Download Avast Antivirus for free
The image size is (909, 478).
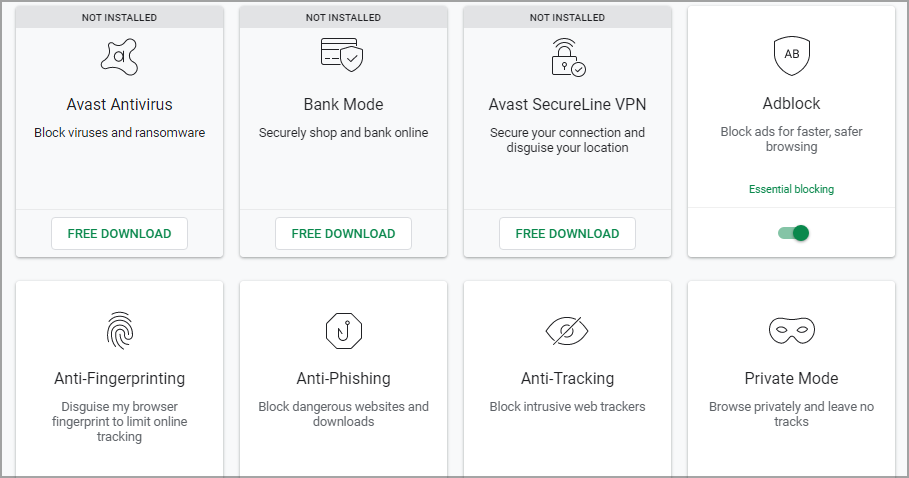coord(119,233)
